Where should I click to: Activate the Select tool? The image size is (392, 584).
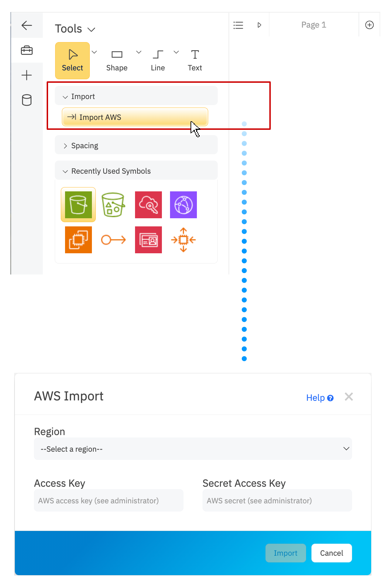coord(72,60)
